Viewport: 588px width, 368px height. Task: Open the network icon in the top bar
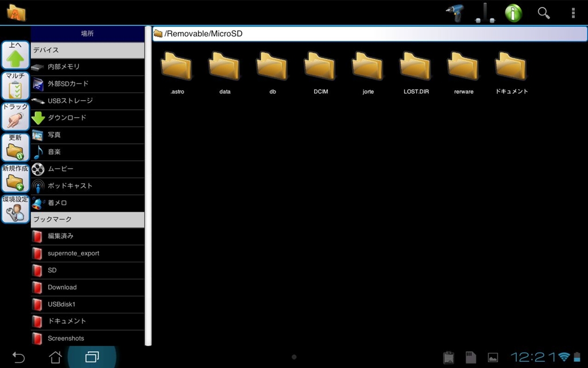485,13
